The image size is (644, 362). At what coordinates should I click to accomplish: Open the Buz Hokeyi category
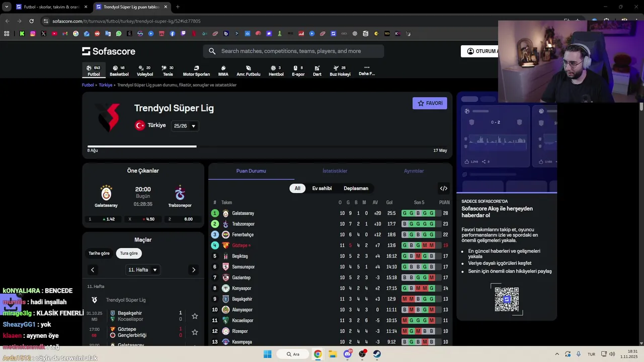[x=340, y=71]
